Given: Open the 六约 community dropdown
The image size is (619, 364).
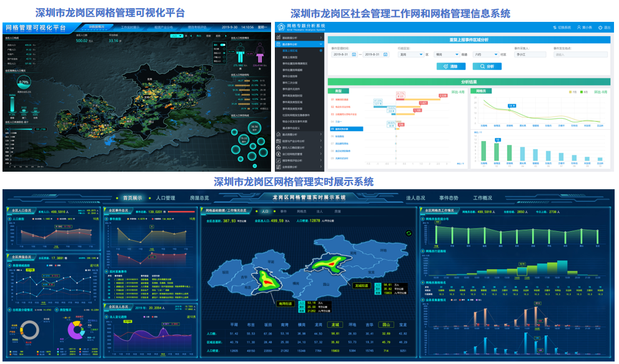Looking at the screenshot, I should (x=486, y=54).
